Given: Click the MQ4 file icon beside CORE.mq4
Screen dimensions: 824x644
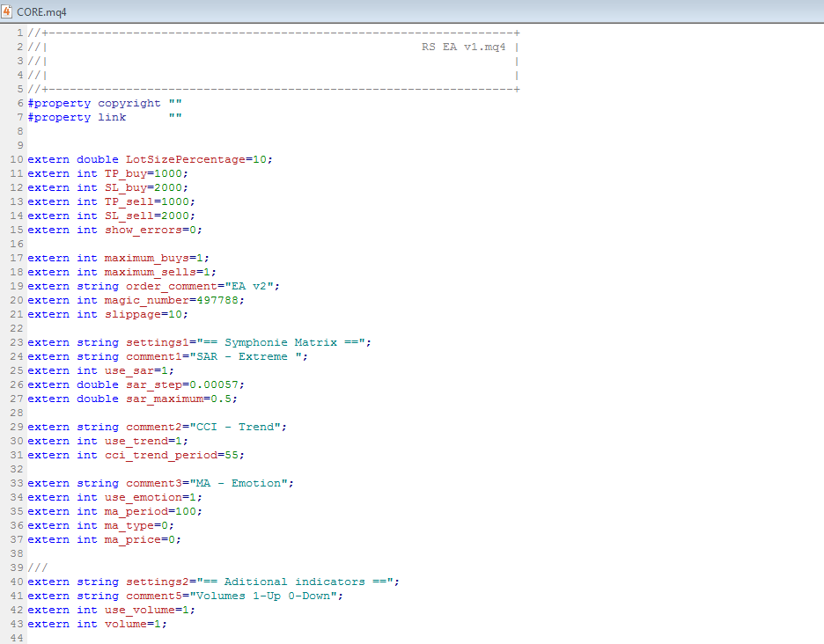Looking at the screenshot, I should coord(6,11).
